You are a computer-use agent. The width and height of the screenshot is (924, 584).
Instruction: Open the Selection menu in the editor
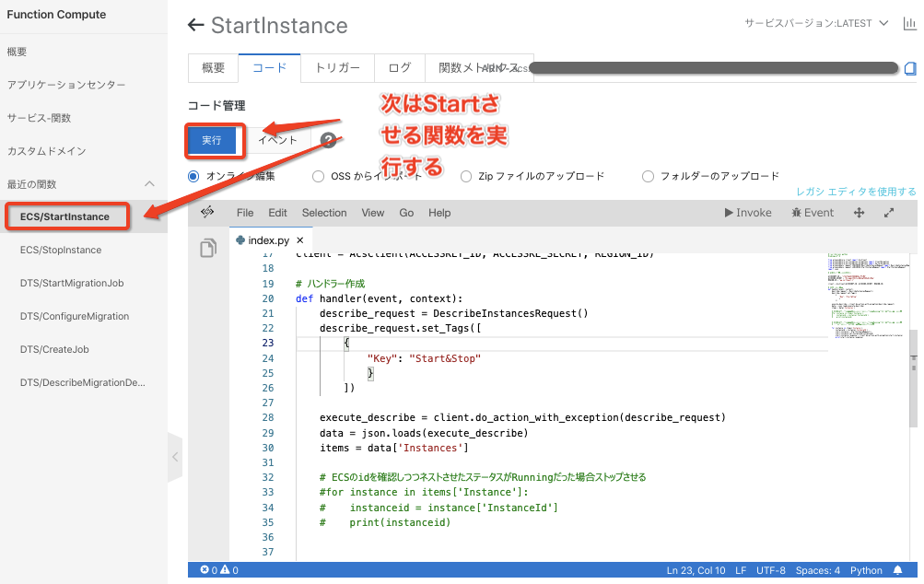coord(324,213)
